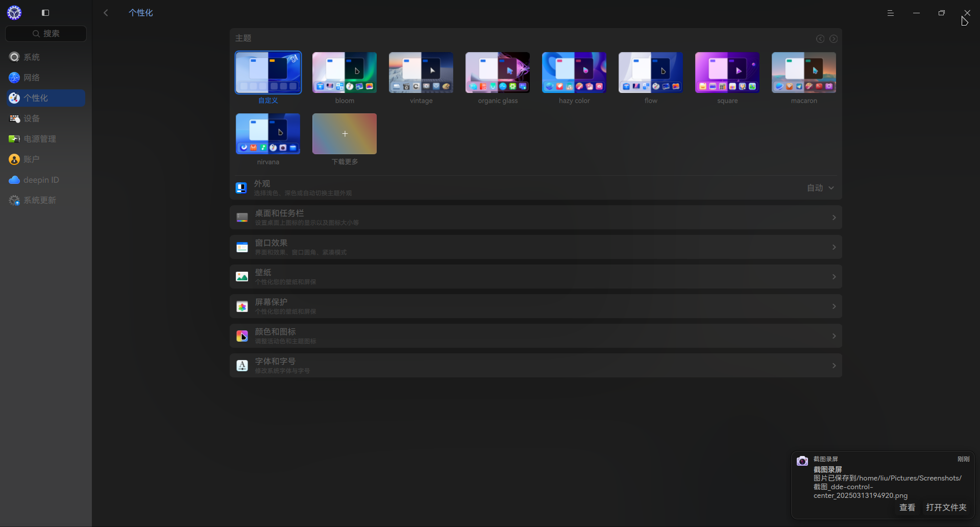980x527 pixels.
Task: Click the screenshot camera notification icon
Action: 802,461
